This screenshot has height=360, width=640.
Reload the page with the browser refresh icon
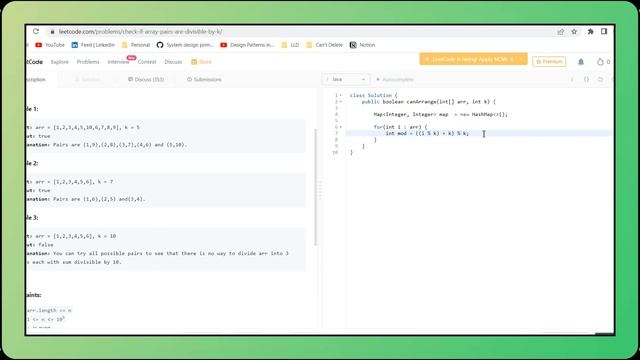coord(36,31)
